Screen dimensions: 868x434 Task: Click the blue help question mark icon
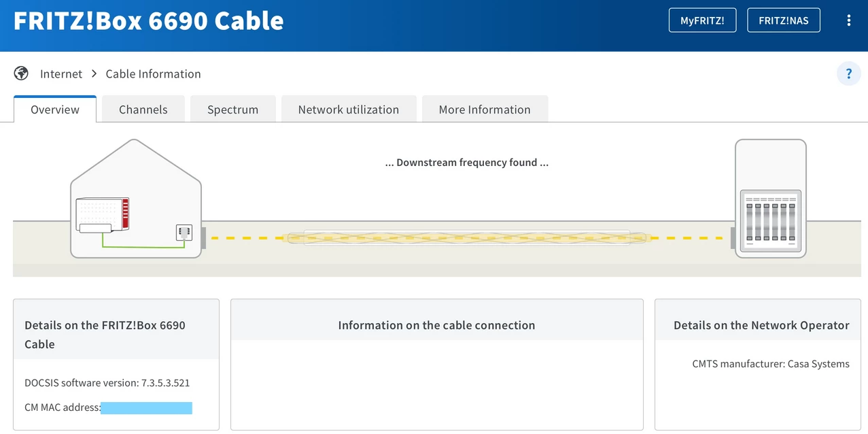(x=848, y=73)
